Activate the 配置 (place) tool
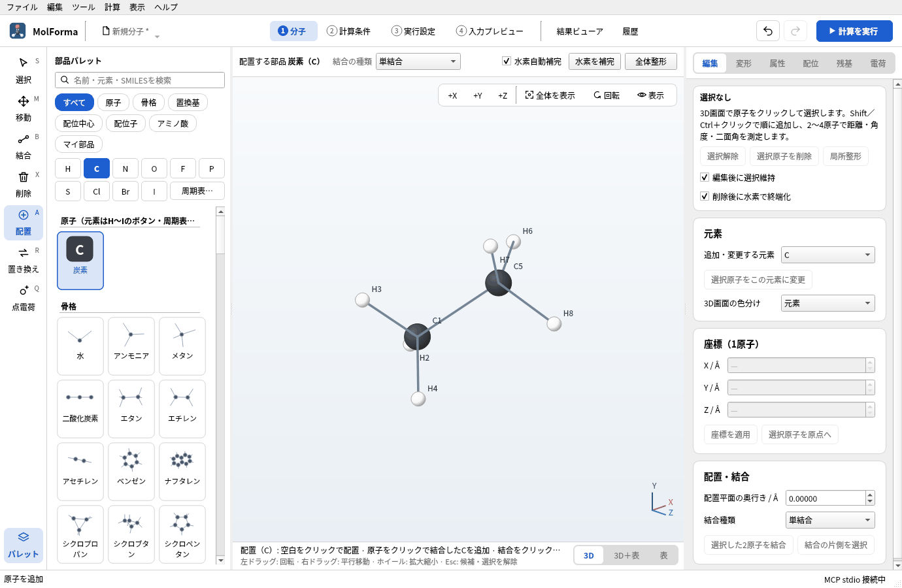This screenshot has height=588, width=902. click(24, 222)
